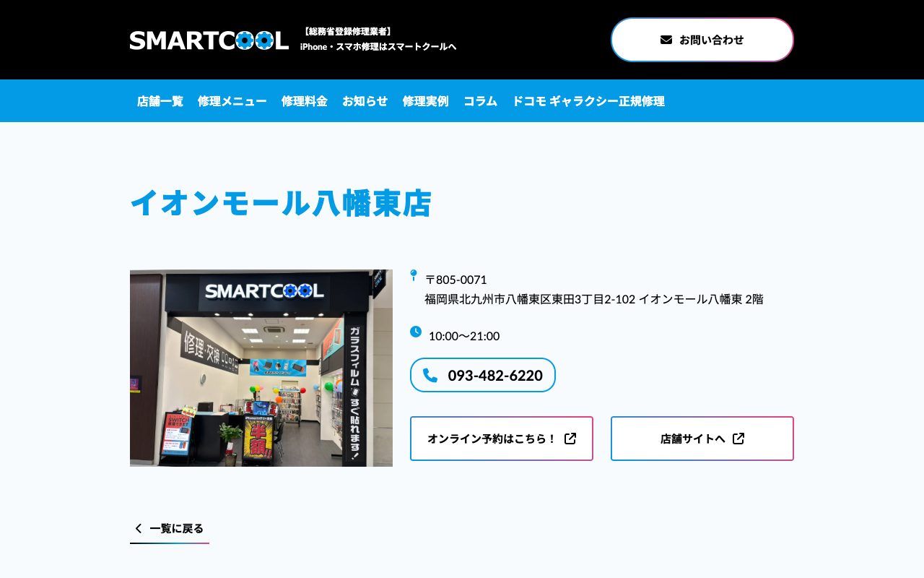Open 修理実例 navigation item
This screenshot has width=924, height=578.
[426, 101]
